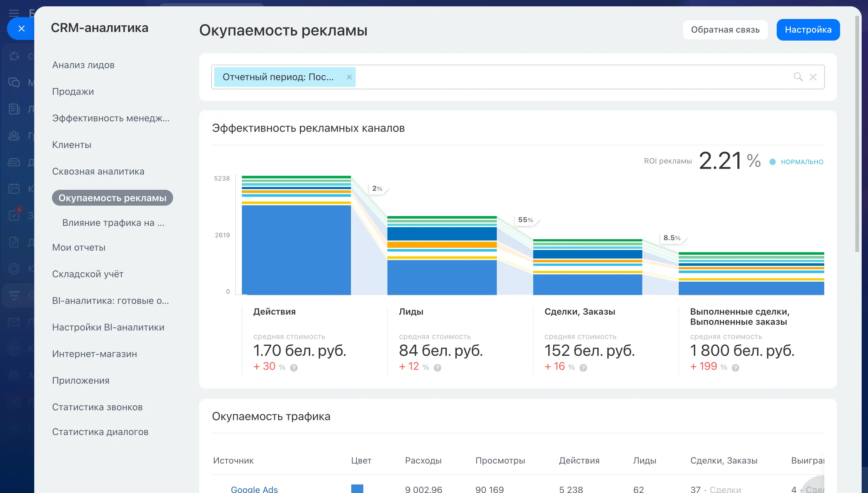This screenshot has height=493, width=868.
Task: Click the Google Ads blue color swatch
Action: (x=357, y=489)
